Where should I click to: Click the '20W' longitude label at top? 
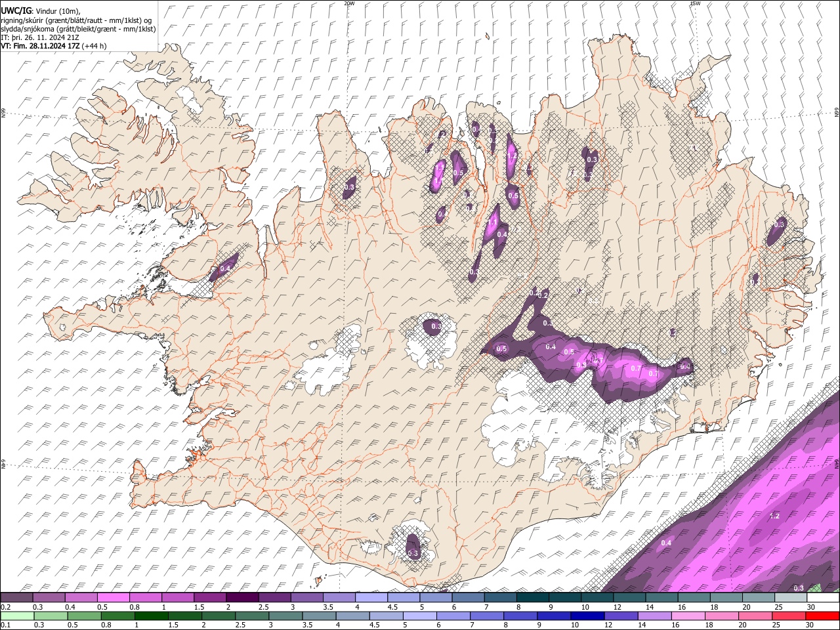point(349,3)
